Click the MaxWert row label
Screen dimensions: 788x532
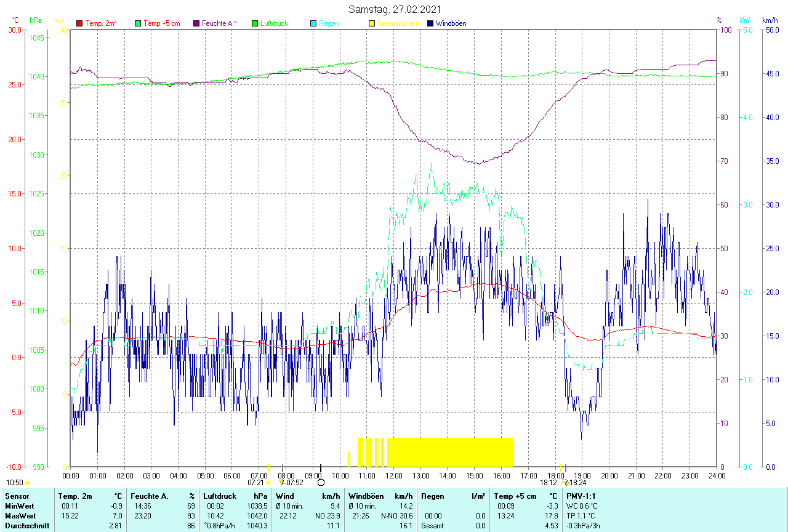tap(20, 515)
